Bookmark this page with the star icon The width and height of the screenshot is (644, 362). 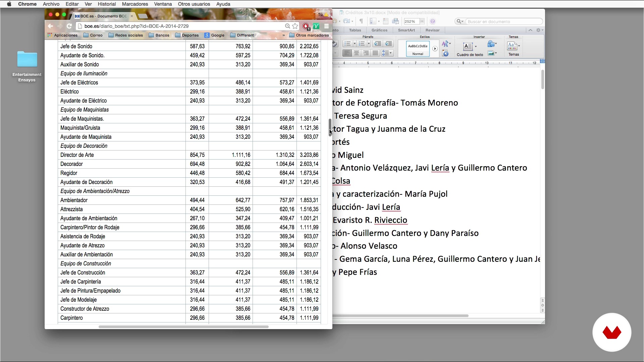coord(295,26)
